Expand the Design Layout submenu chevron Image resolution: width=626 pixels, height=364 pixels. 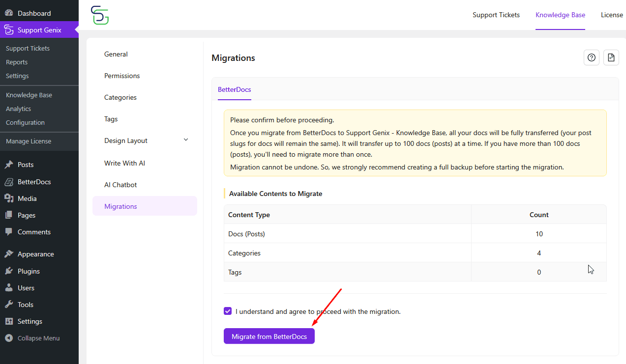[186, 140]
